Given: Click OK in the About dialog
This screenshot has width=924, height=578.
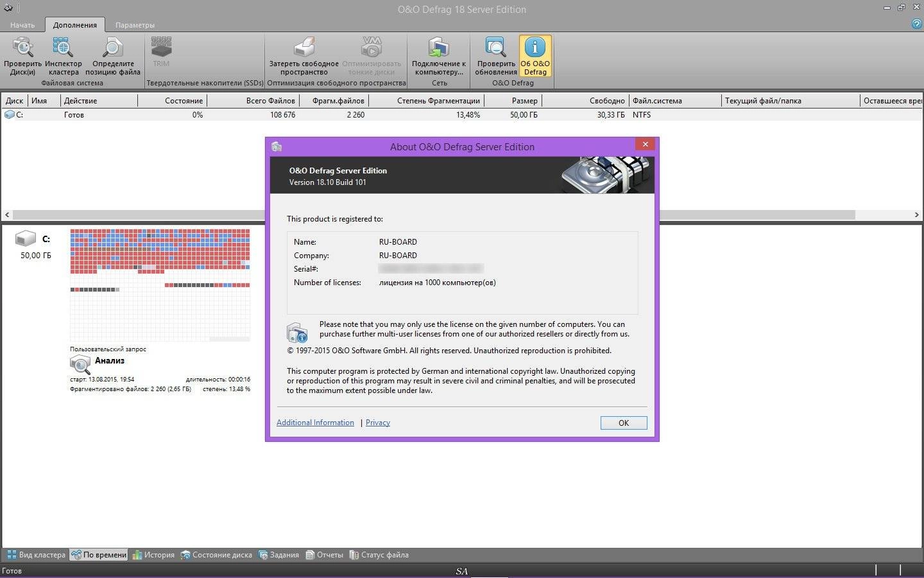Looking at the screenshot, I should point(624,423).
